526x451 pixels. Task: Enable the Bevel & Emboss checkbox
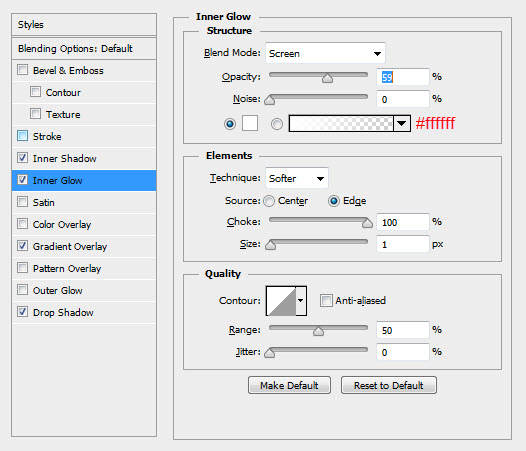point(22,70)
